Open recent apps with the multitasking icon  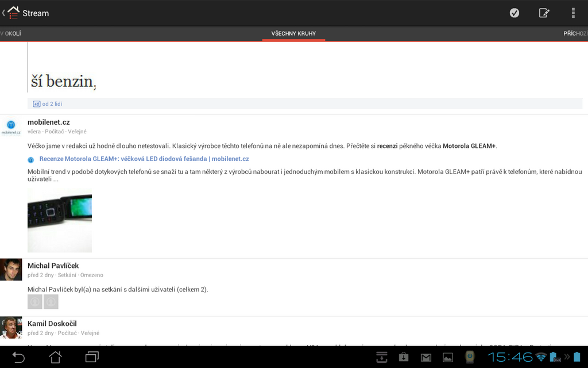91,357
